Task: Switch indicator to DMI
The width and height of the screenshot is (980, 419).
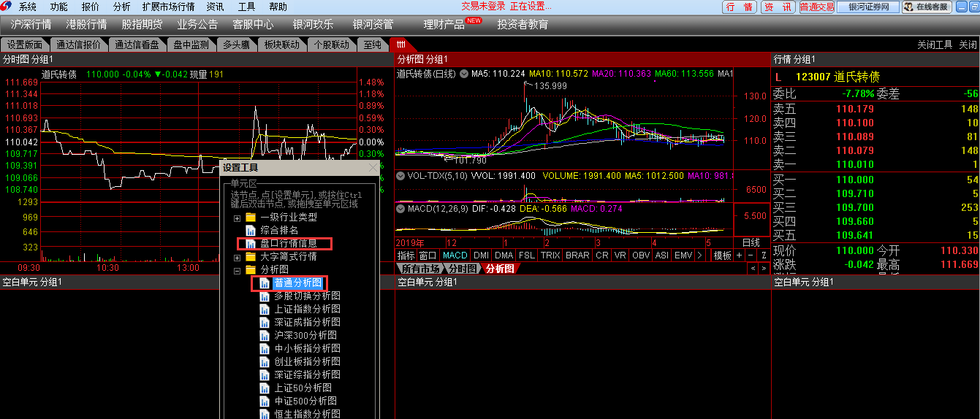Action: (x=481, y=255)
